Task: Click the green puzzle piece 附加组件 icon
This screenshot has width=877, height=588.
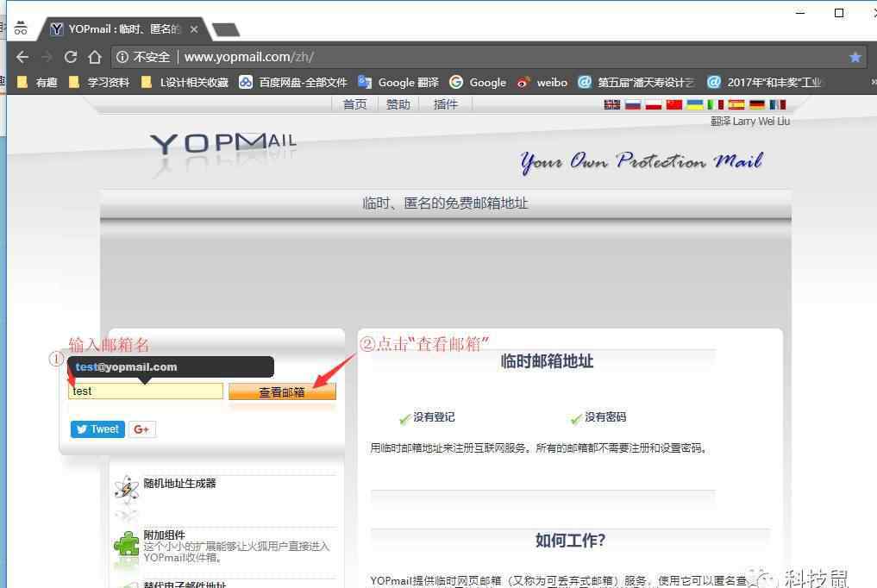Action: pyautogui.click(x=127, y=542)
